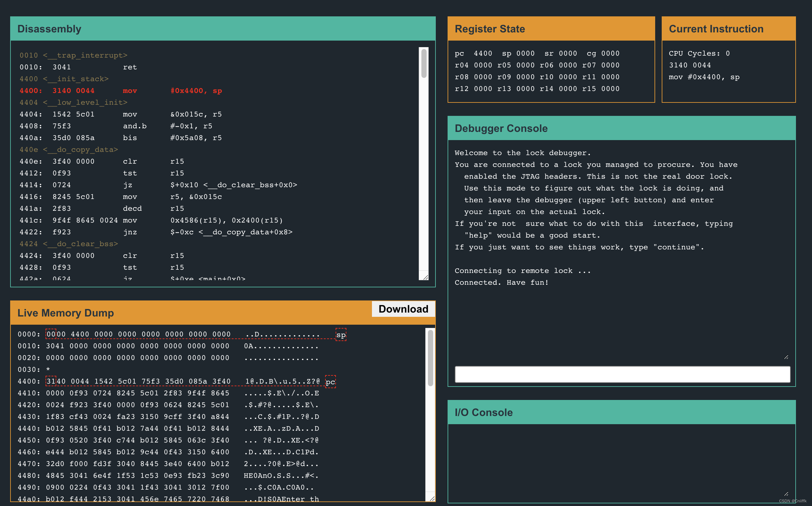This screenshot has width=812, height=506.
Task: Focus the Debugger Console command input field
Action: (x=622, y=374)
